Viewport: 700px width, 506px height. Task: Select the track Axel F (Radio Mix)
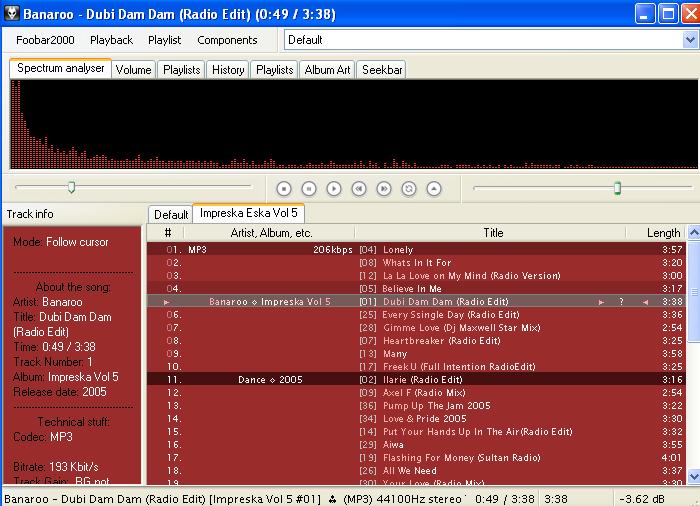(416, 392)
